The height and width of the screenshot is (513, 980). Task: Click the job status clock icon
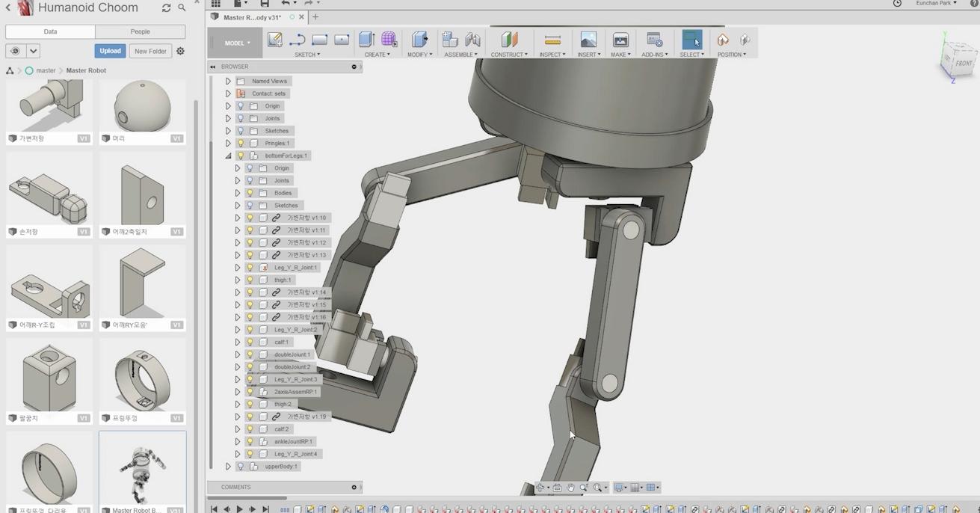(897, 4)
